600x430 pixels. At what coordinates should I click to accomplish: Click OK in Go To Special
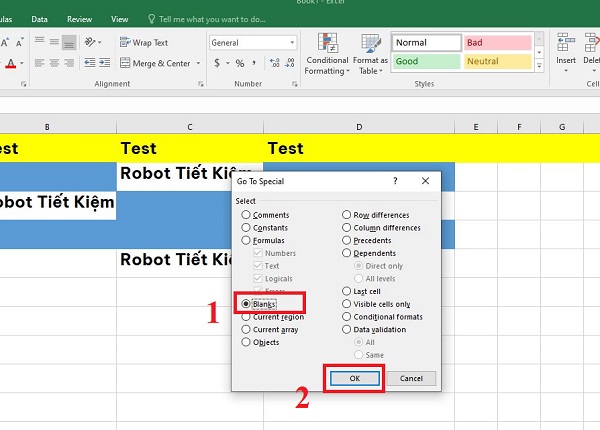(355, 378)
